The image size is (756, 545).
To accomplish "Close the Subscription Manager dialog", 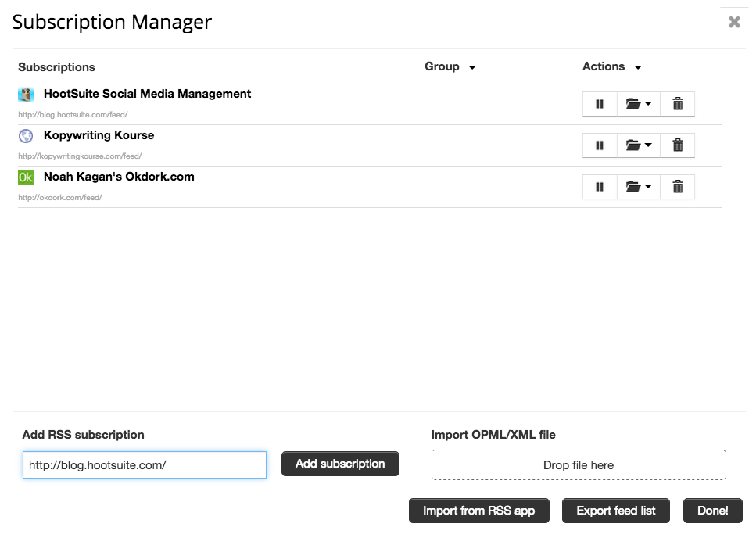I will point(734,22).
